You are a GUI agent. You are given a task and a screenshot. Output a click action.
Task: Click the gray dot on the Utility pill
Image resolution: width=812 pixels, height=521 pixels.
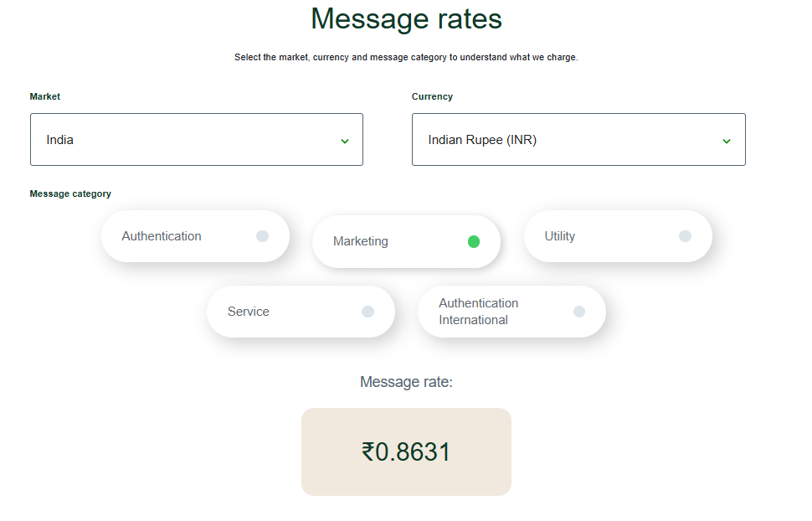point(685,235)
